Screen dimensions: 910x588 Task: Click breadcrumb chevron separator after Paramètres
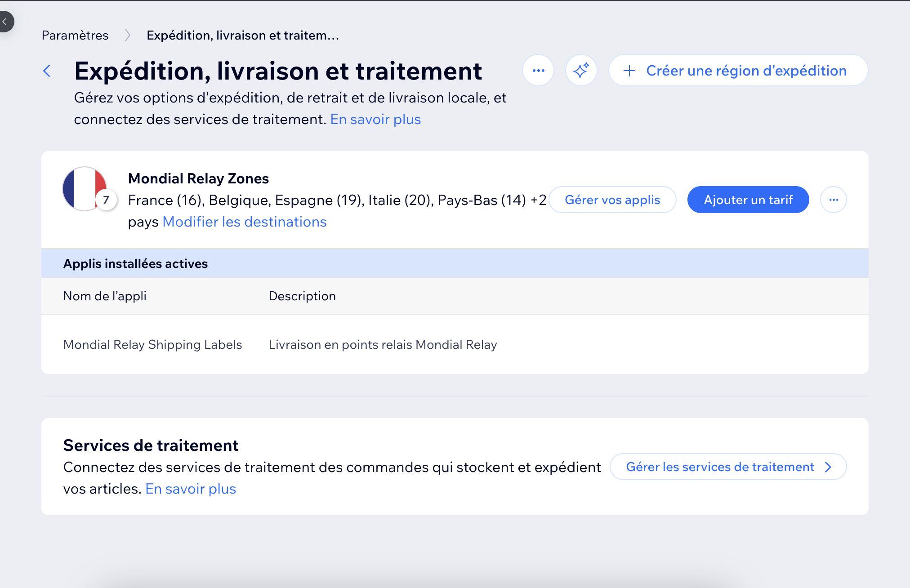(x=128, y=35)
